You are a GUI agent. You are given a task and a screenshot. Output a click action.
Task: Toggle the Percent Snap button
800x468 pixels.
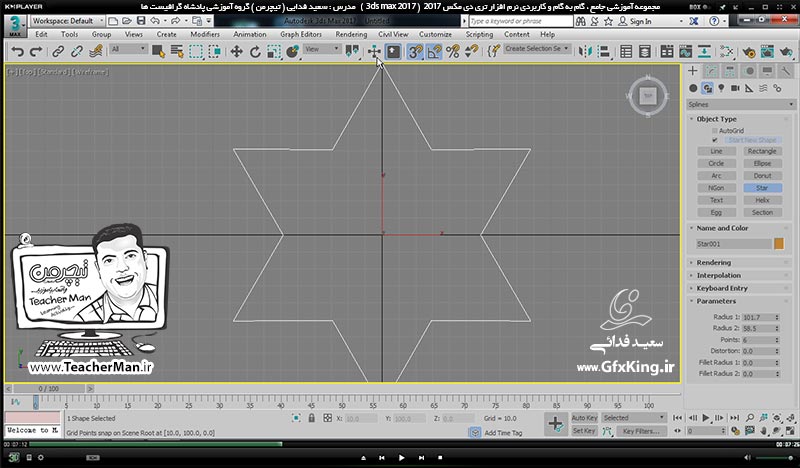coord(453,51)
